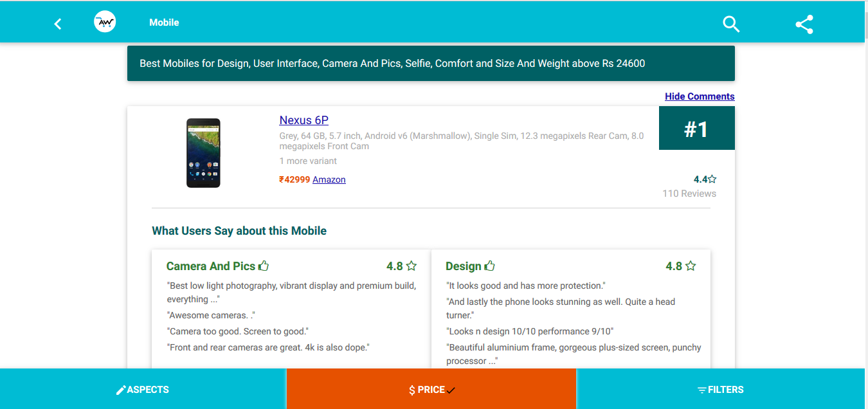Open the Nexus 6P product link

pos(304,120)
